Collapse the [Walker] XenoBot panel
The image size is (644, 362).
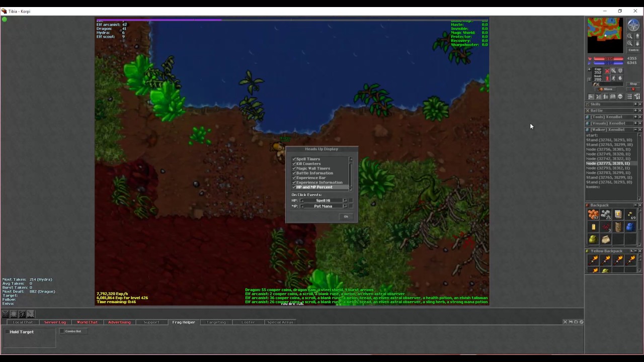635,130
